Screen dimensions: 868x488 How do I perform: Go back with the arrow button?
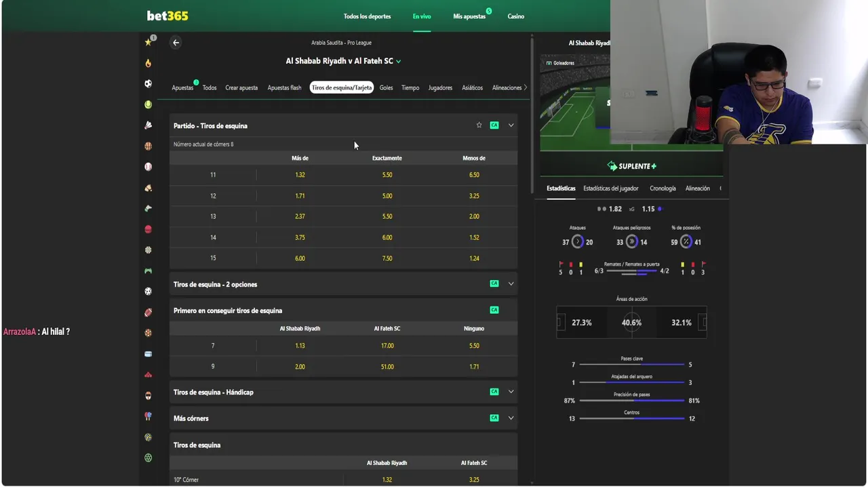pos(176,43)
